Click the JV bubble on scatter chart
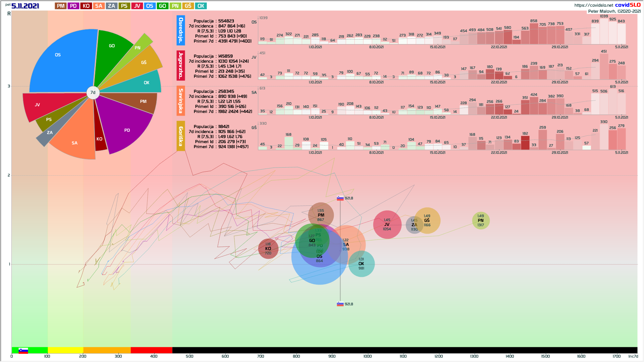Screen dimensions: 644x362 387,225
